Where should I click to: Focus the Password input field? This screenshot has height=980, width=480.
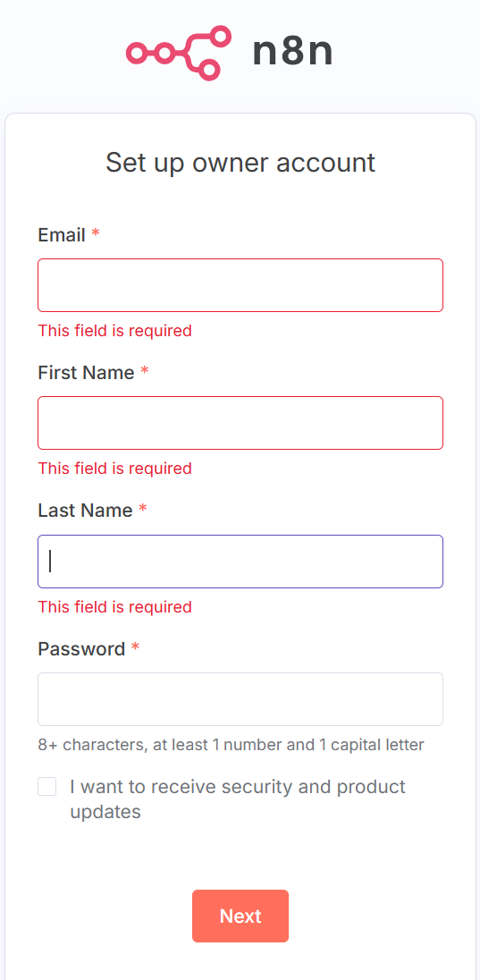240,698
